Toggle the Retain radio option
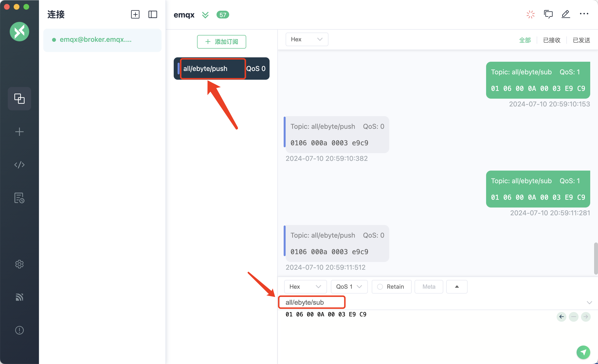Image resolution: width=598 pixels, height=364 pixels. point(380,287)
